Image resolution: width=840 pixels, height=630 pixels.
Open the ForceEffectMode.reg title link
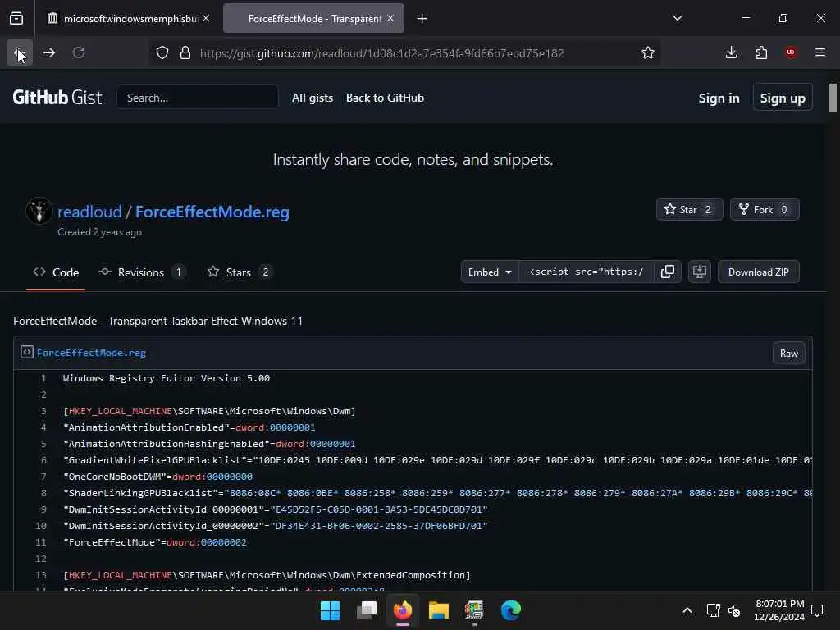tap(212, 212)
